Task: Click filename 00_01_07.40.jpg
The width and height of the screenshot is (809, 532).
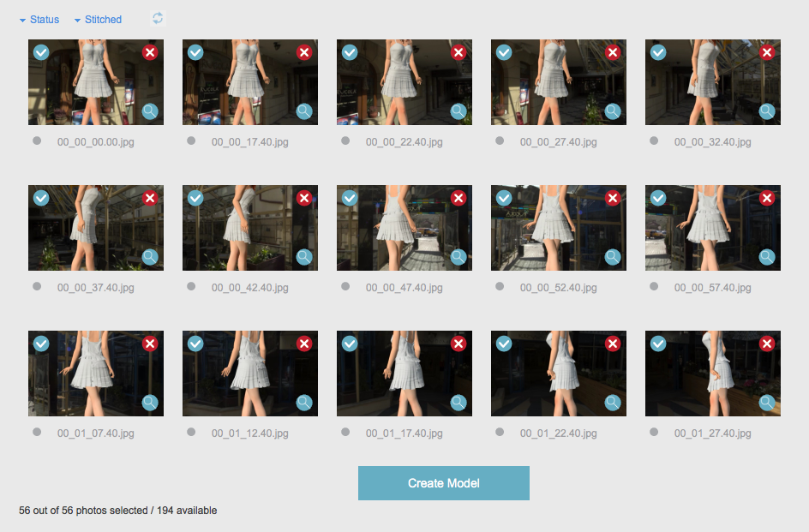Action: pos(95,433)
